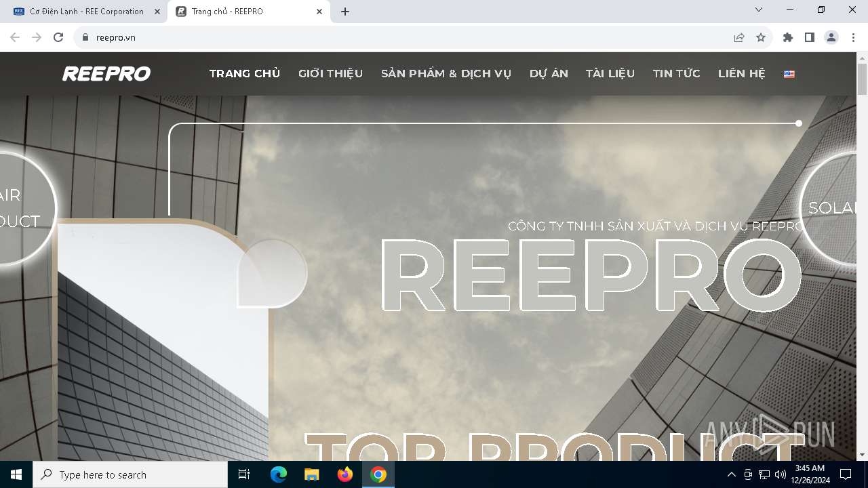The width and height of the screenshot is (868, 488).
Task: Launch Microsoft Edge from the taskbar
Action: [x=279, y=474]
